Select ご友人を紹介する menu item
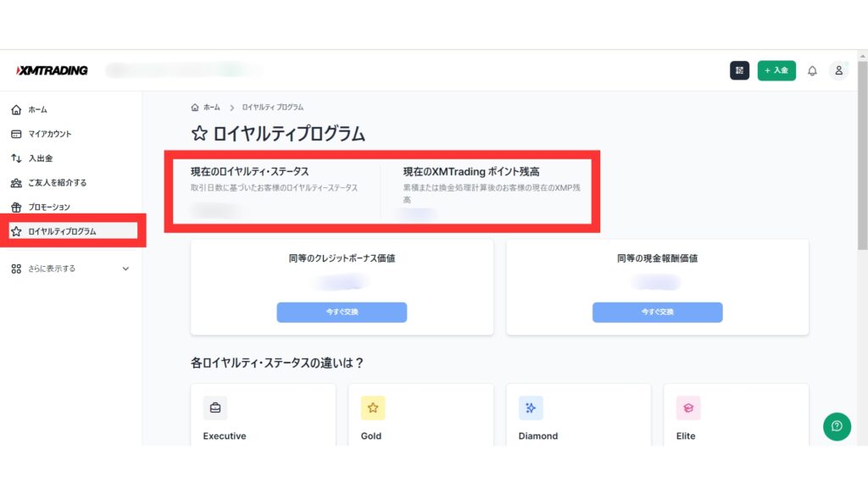 click(57, 183)
